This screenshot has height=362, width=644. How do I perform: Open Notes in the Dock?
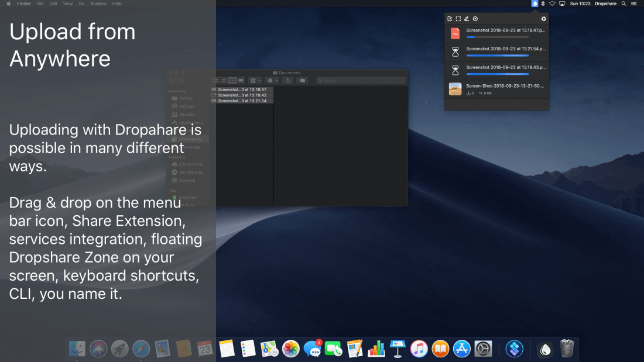click(227, 349)
